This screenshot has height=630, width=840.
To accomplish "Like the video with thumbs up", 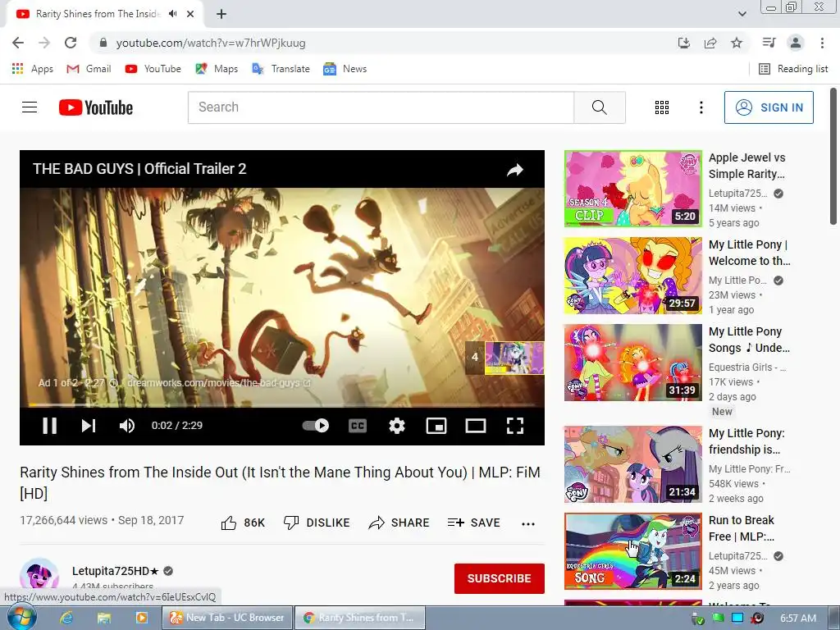I will [x=243, y=523].
